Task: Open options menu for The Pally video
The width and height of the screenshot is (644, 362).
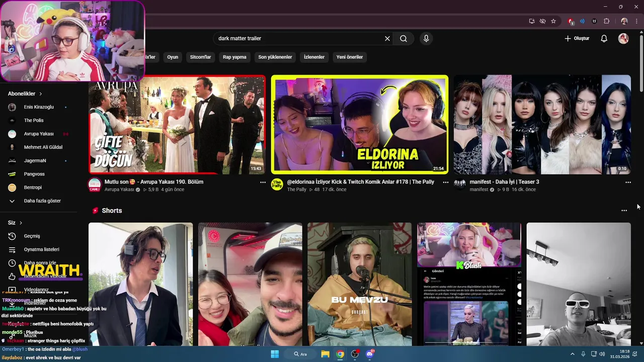Action: (x=445, y=183)
